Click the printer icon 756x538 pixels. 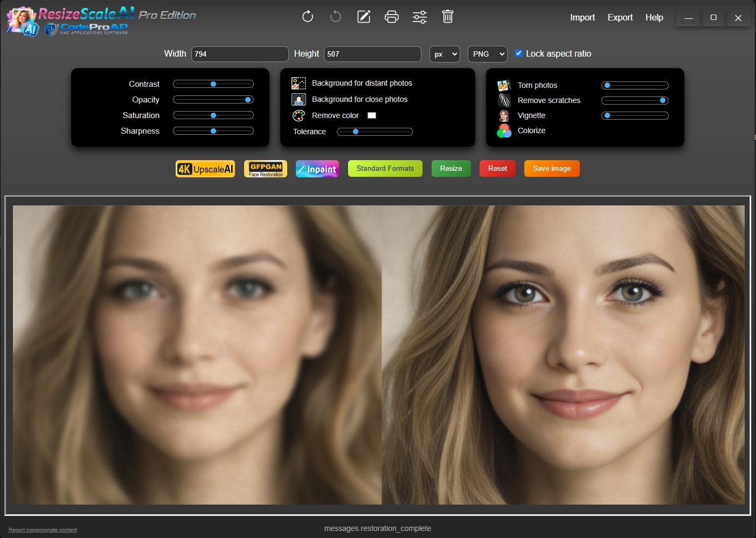click(392, 17)
